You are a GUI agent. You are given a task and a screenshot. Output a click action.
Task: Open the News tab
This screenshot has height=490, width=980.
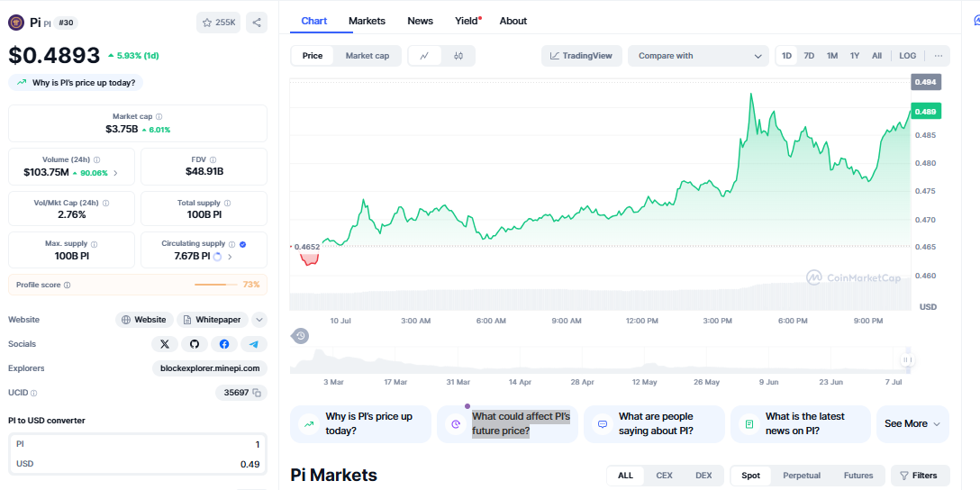tap(420, 21)
